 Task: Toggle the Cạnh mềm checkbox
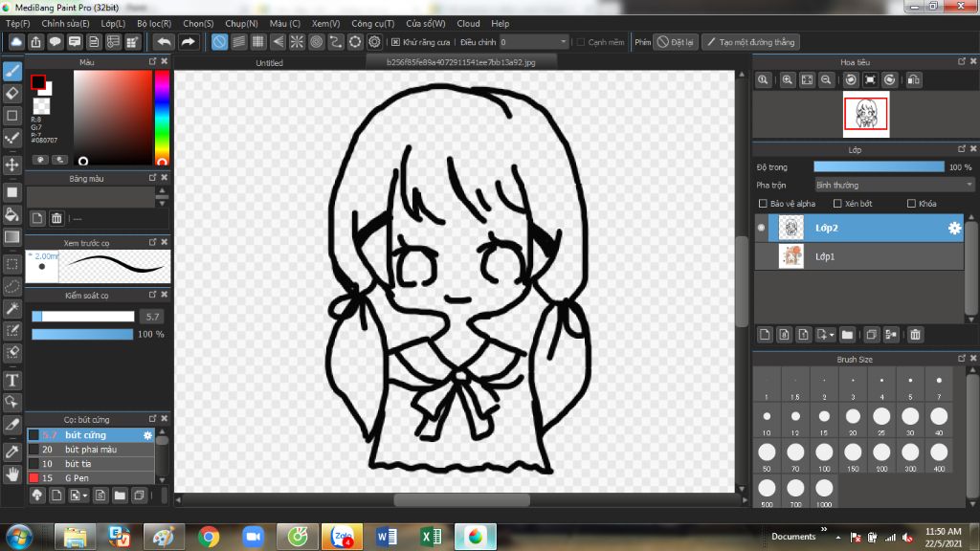[581, 42]
